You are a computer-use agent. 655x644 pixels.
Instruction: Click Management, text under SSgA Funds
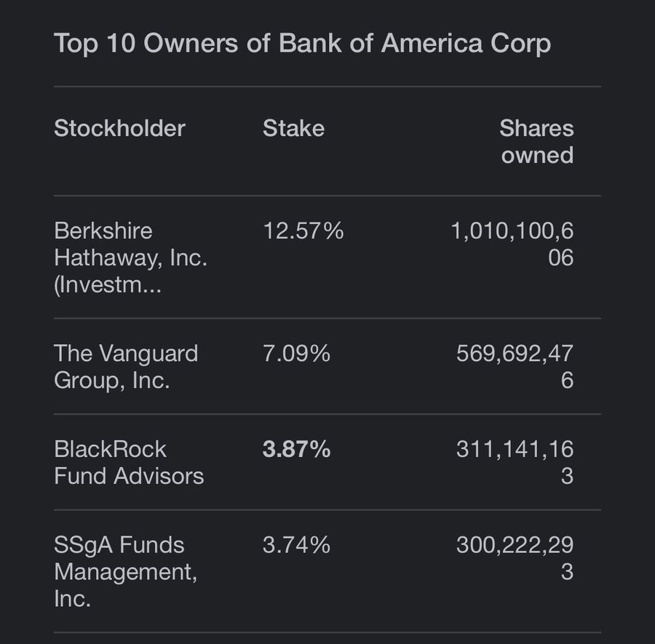pyautogui.click(x=125, y=572)
